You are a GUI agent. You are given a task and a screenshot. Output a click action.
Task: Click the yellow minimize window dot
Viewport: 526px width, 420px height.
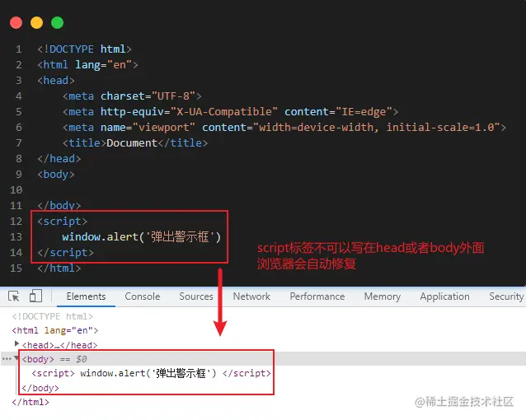[x=36, y=23]
